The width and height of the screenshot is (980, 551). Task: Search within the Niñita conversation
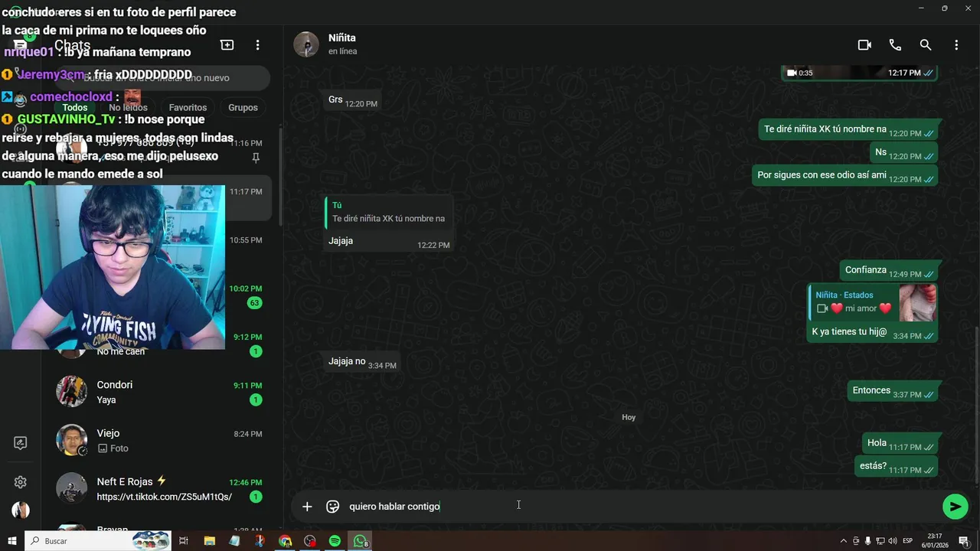click(x=926, y=45)
